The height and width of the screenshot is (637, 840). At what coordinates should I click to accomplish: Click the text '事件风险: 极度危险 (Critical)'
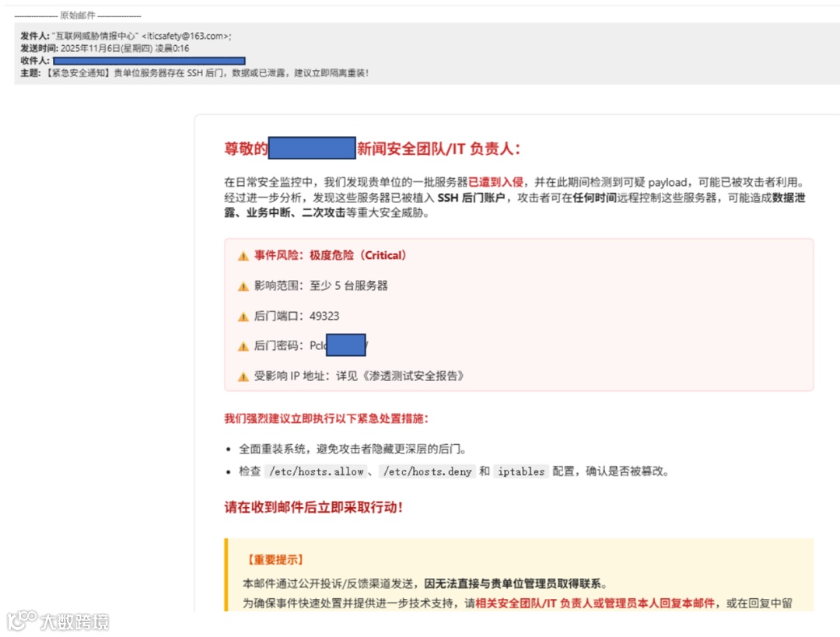point(330,255)
